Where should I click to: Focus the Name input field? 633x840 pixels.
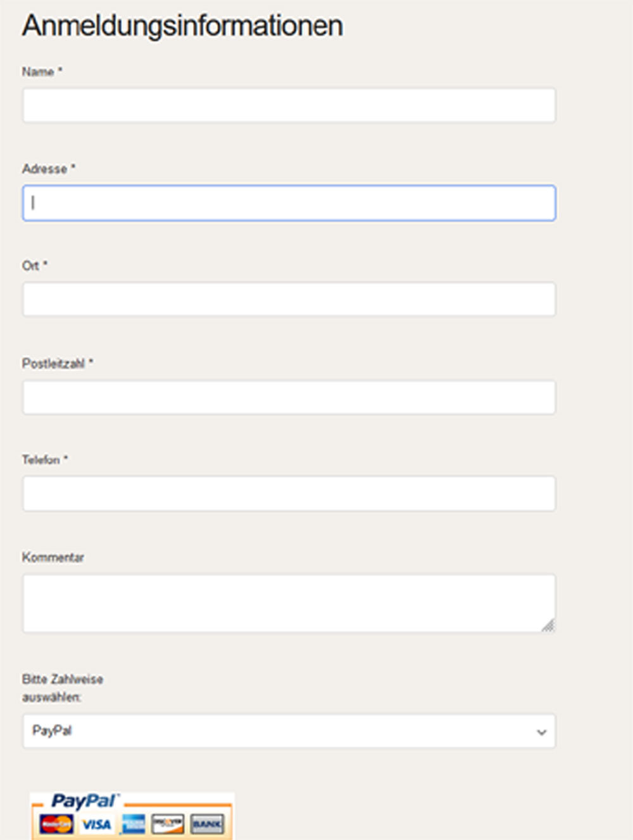point(289,105)
